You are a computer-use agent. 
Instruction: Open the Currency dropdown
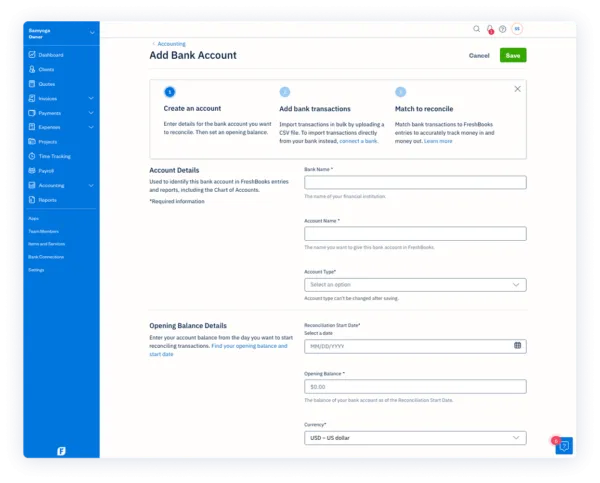(415, 438)
